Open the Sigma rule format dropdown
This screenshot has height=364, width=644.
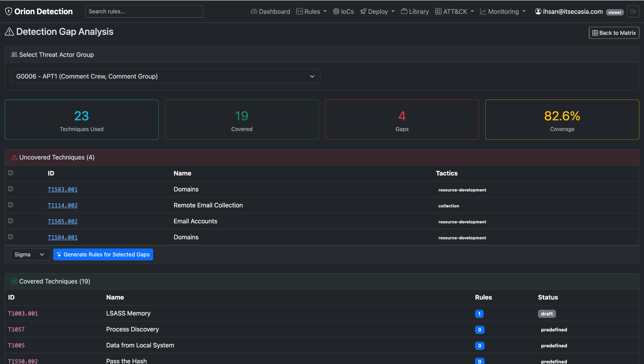coord(31,254)
